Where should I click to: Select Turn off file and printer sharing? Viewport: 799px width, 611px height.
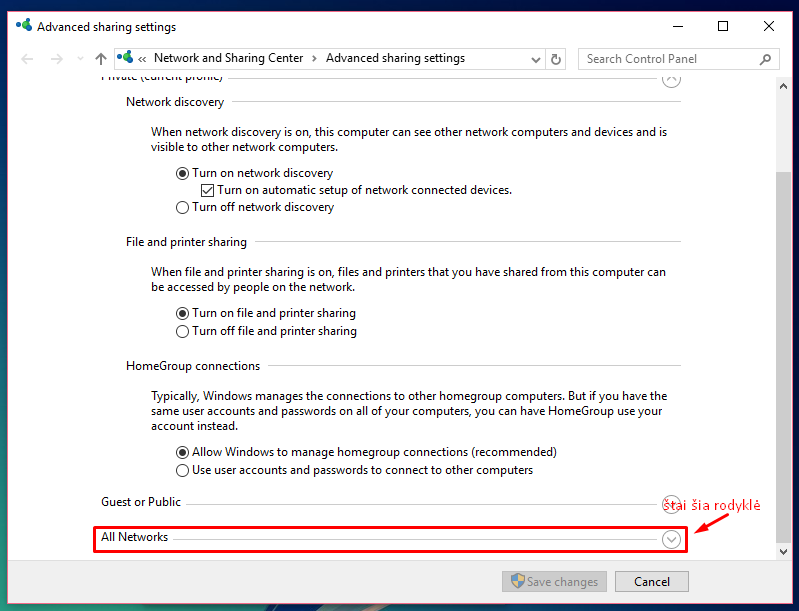click(x=266, y=331)
